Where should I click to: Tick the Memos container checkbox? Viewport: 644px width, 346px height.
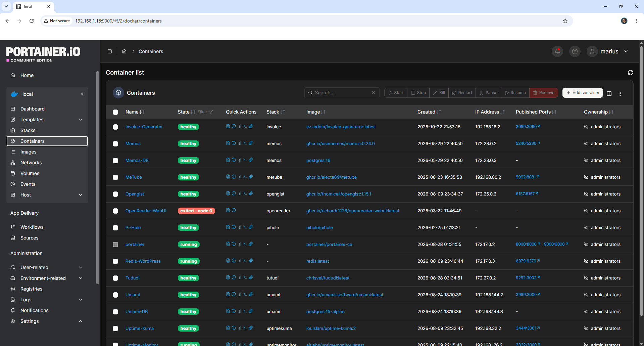[115, 144]
